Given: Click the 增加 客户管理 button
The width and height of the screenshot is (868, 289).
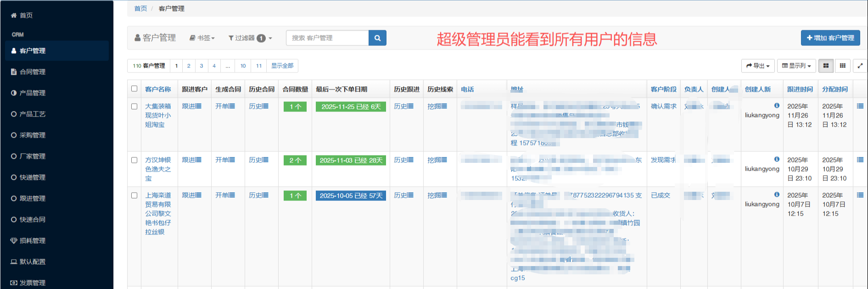Looking at the screenshot, I should (x=830, y=38).
